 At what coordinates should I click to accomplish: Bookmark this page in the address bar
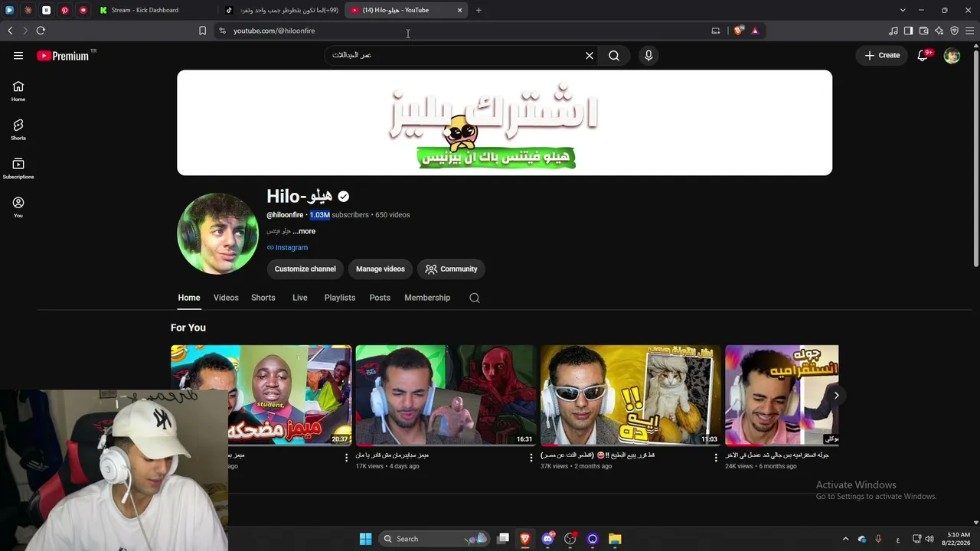pyautogui.click(x=202, y=31)
